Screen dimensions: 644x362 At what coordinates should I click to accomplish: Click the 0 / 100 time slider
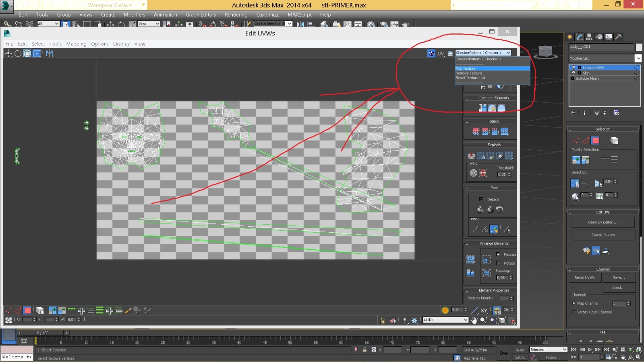point(42,333)
